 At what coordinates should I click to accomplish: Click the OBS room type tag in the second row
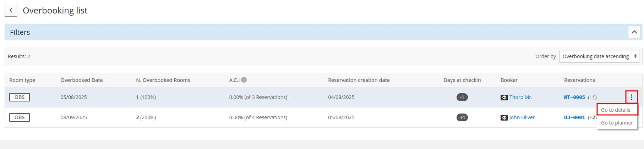click(20, 117)
